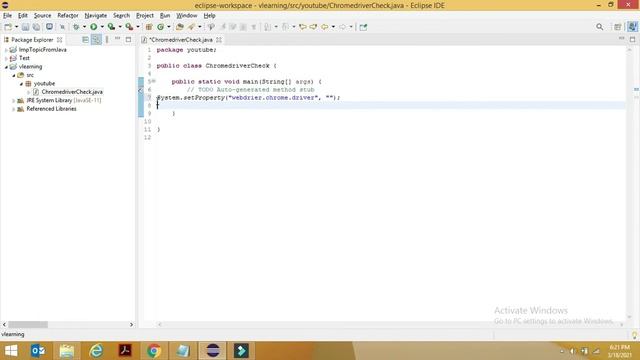Click the New Java Class icon
Screen dimensions: 640x360
pyautogui.click(x=160, y=27)
